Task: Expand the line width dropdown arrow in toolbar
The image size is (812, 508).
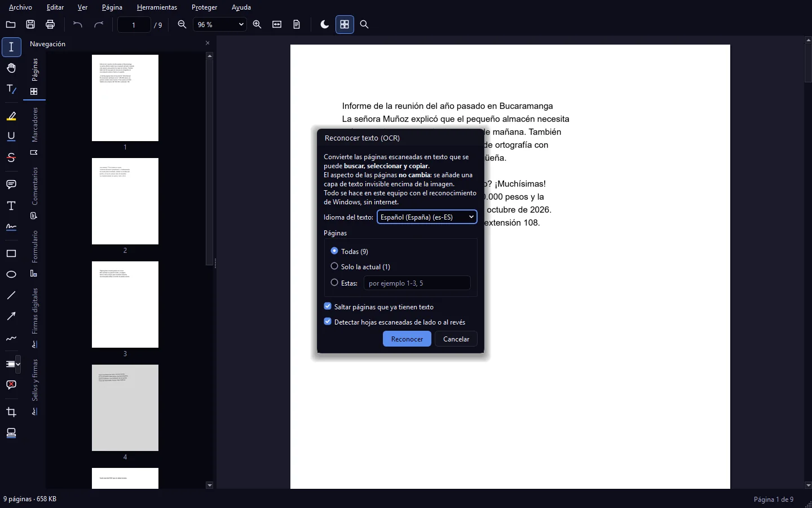Action: [x=19, y=364]
